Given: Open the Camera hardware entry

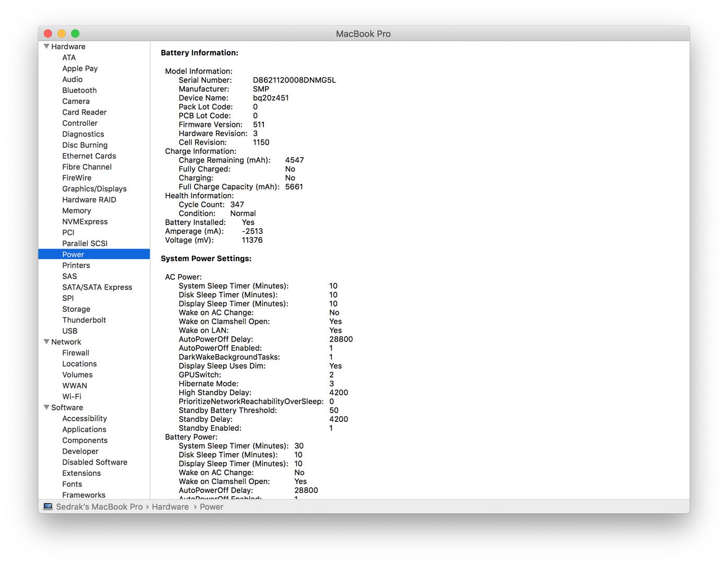Looking at the screenshot, I should [x=76, y=101].
